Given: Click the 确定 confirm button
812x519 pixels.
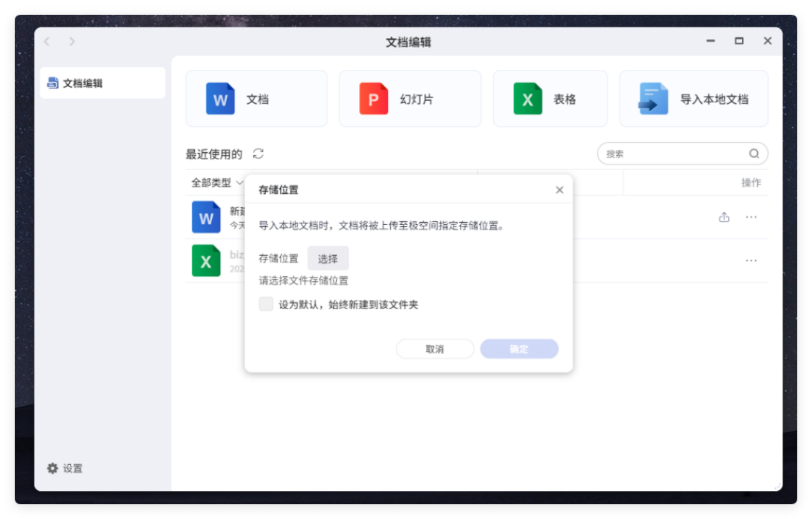Looking at the screenshot, I should (519, 349).
